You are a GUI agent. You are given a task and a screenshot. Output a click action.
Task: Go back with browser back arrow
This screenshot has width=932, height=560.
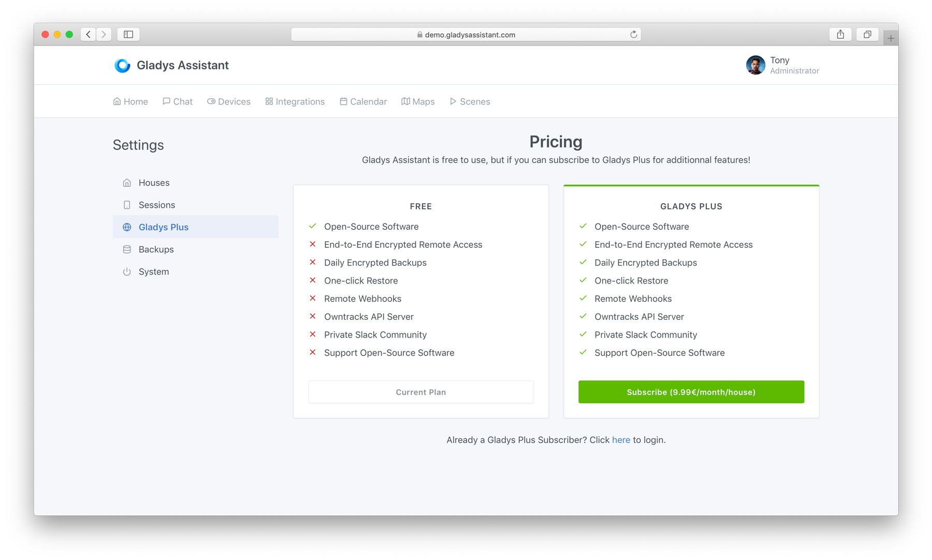tap(89, 34)
